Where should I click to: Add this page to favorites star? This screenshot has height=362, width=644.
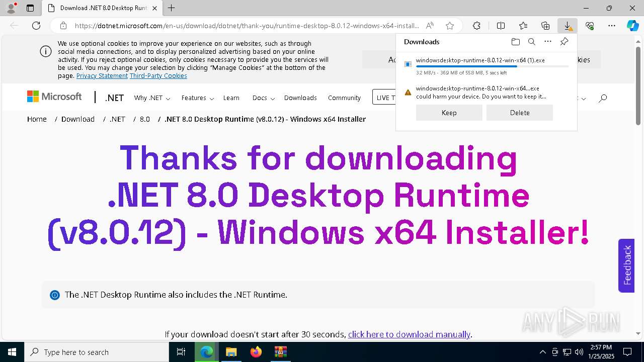tap(450, 26)
